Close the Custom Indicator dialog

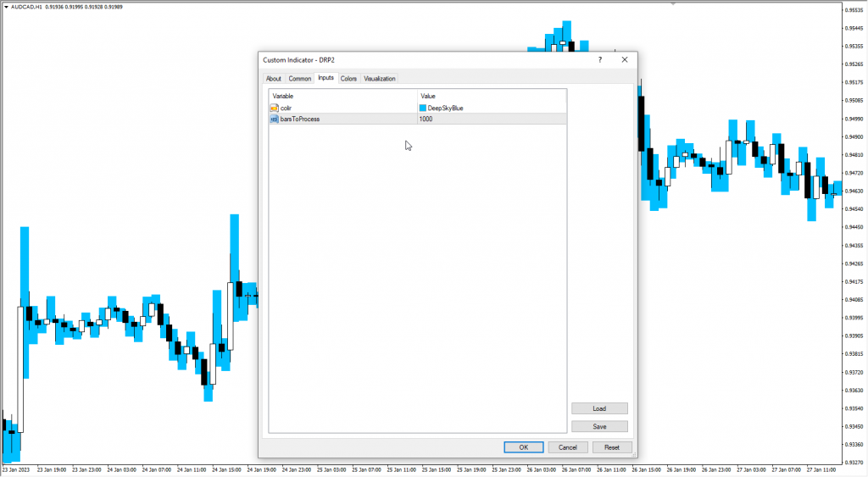(625, 60)
